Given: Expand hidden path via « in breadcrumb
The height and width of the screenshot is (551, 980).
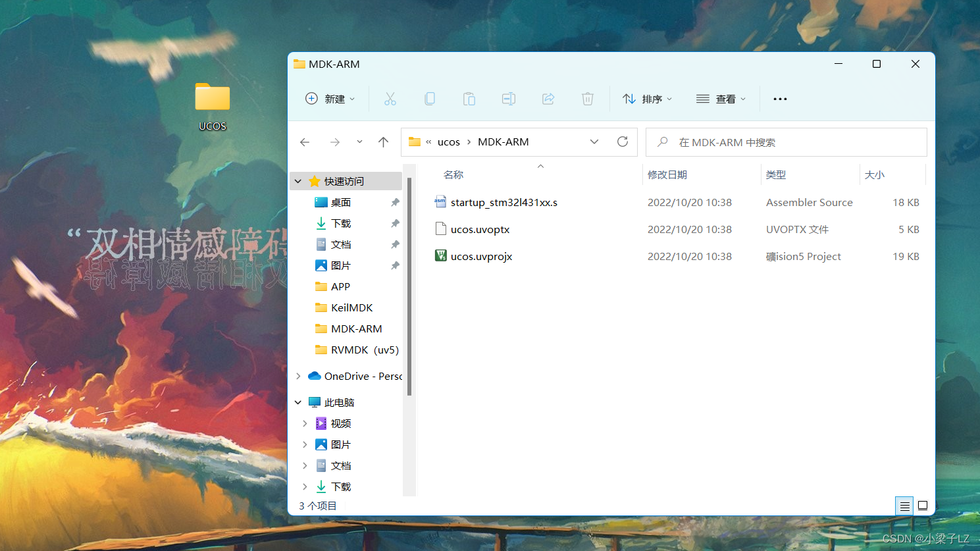Looking at the screenshot, I should [428, 142].
